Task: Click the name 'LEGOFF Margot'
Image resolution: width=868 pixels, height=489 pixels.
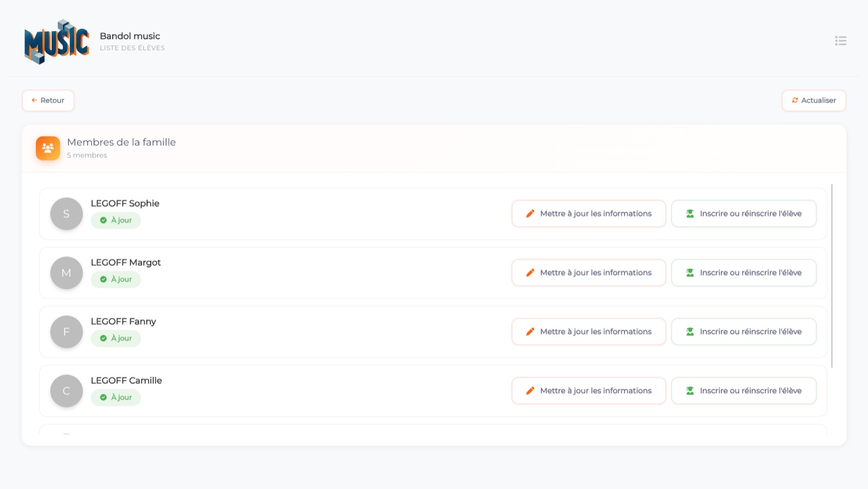Action: click(x=126, y=262)
